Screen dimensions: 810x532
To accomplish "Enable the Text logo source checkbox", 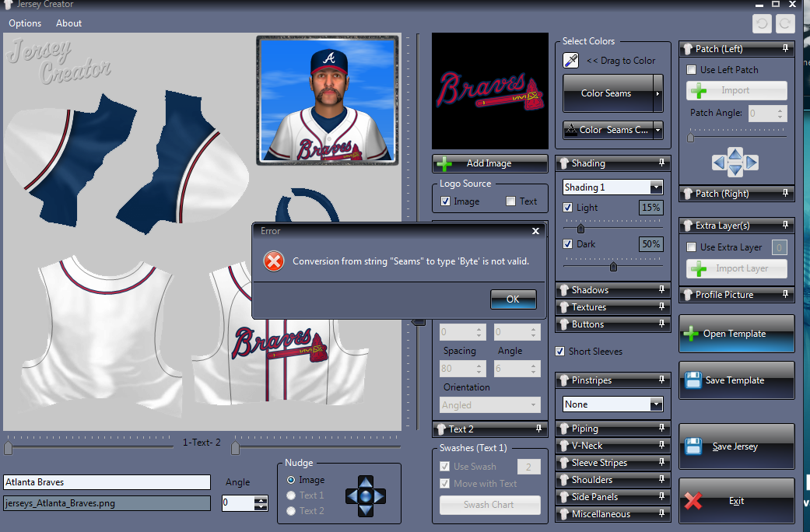I will click(510, 201).
